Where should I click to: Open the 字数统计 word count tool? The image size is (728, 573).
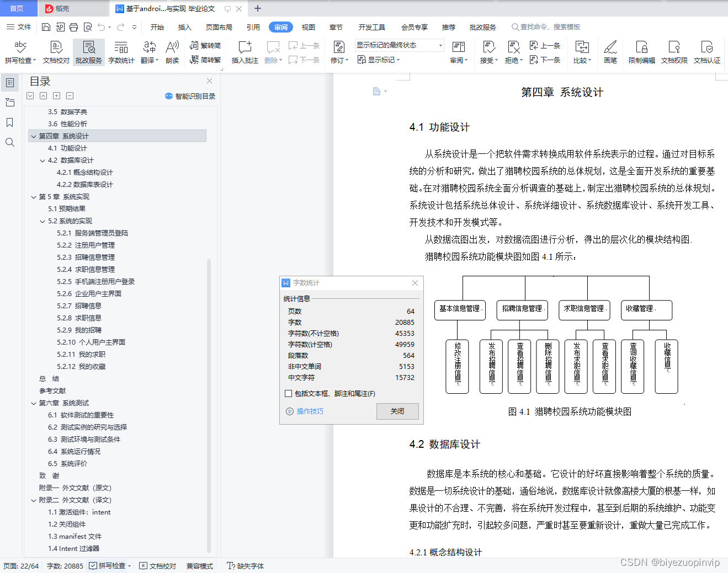point(121,52)
